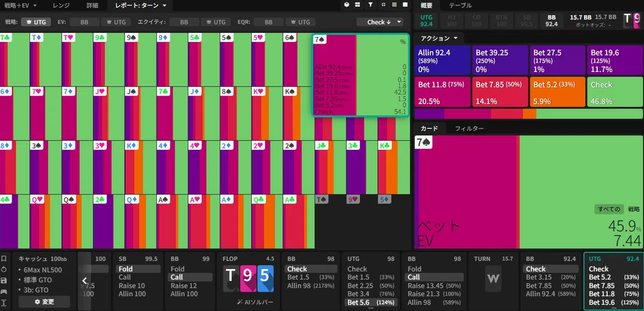
Task: Click the board cards T 9 at top right
Action: (x=632, y=20)
